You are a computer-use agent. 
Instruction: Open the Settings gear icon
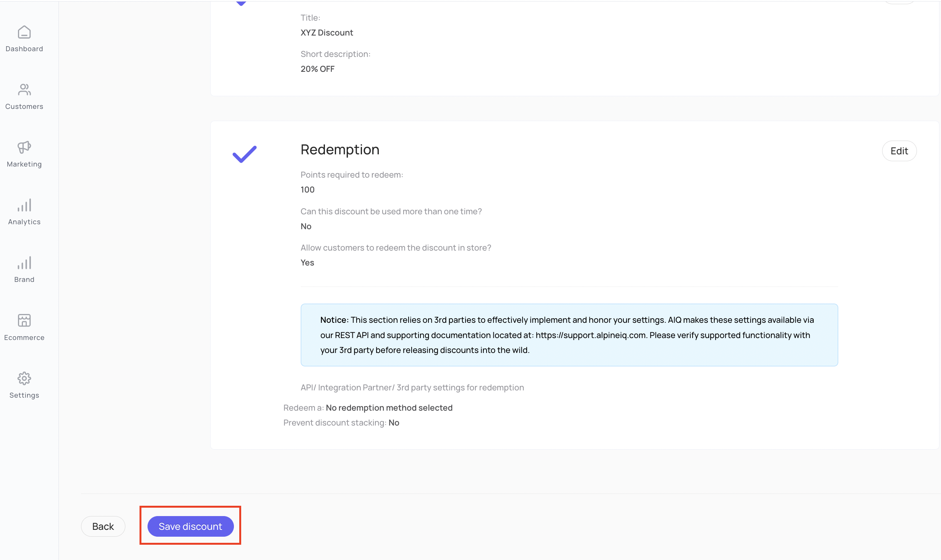click(24, 378)
